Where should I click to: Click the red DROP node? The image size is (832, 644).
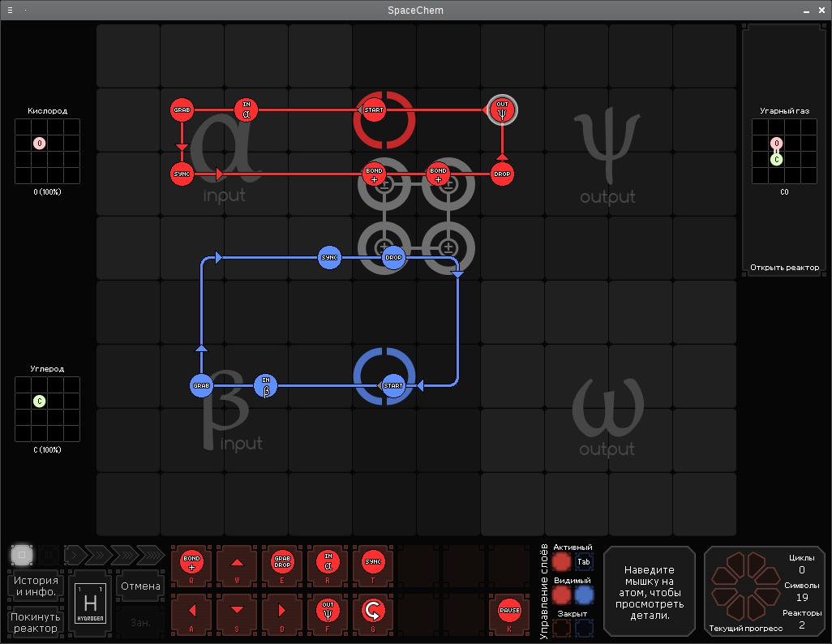[502, 174]
